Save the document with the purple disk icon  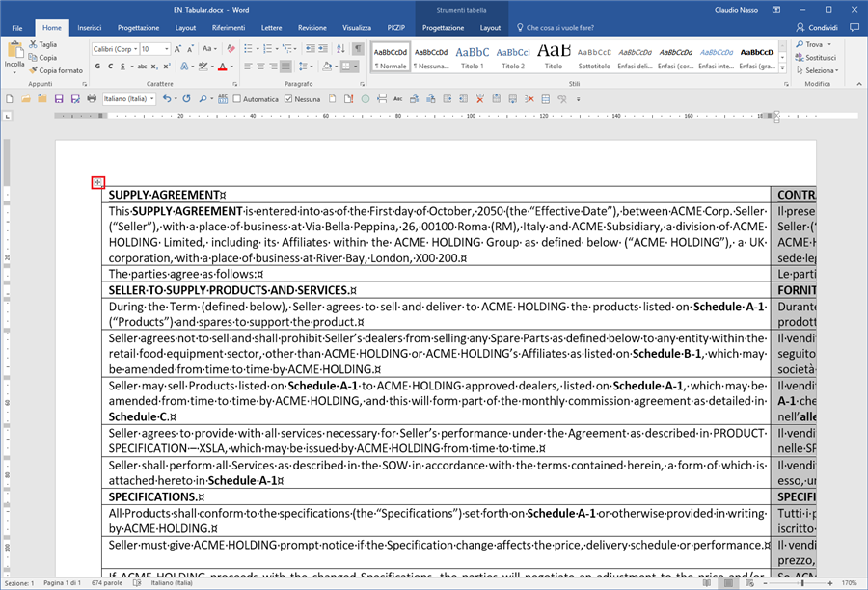[x=59, y=99]
